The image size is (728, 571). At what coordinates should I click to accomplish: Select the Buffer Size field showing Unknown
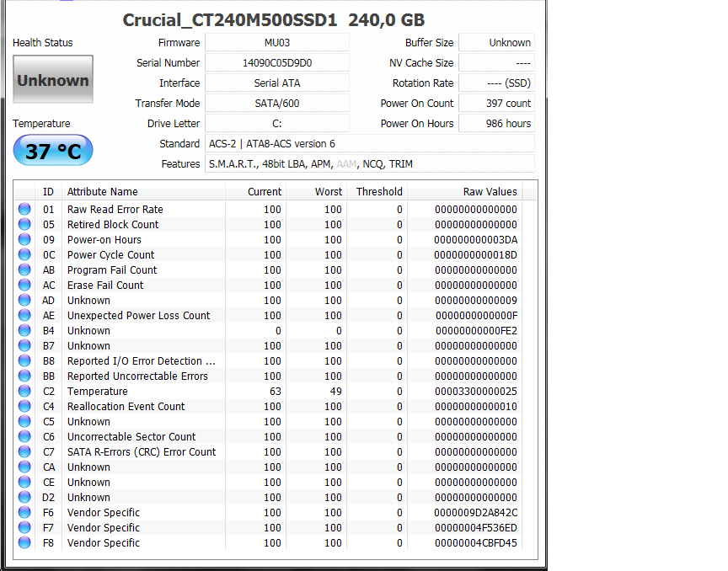point(497,43)
